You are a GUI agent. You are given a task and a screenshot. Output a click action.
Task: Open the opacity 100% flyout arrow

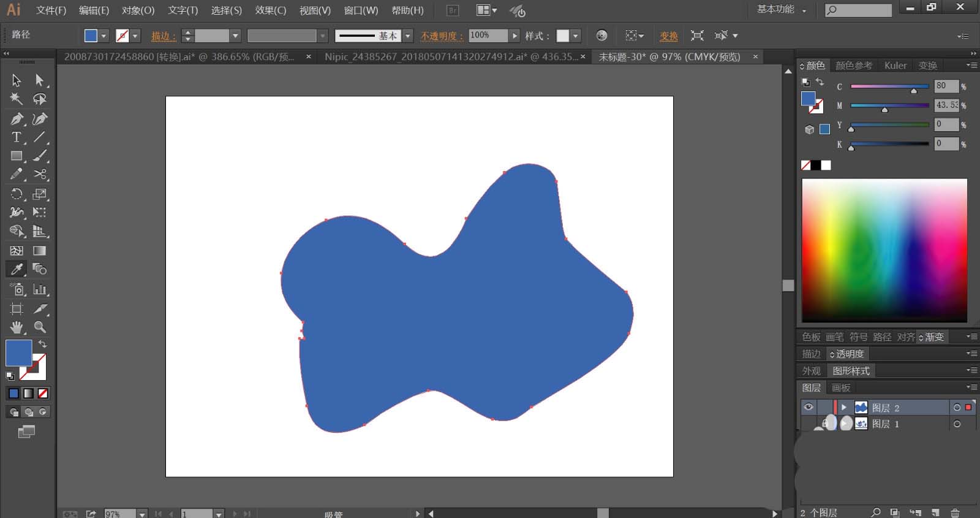(x=514, y=36)
